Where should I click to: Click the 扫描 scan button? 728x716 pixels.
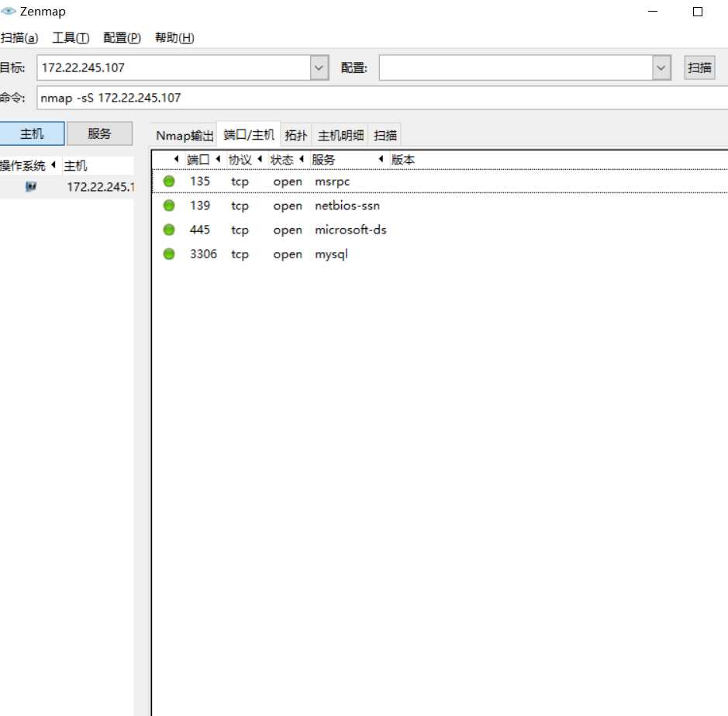click(699, 67)
